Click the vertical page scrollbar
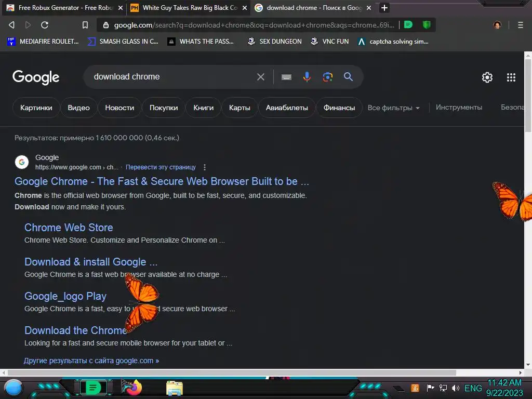Screen dimensions: 532x399 pos(528,96)
